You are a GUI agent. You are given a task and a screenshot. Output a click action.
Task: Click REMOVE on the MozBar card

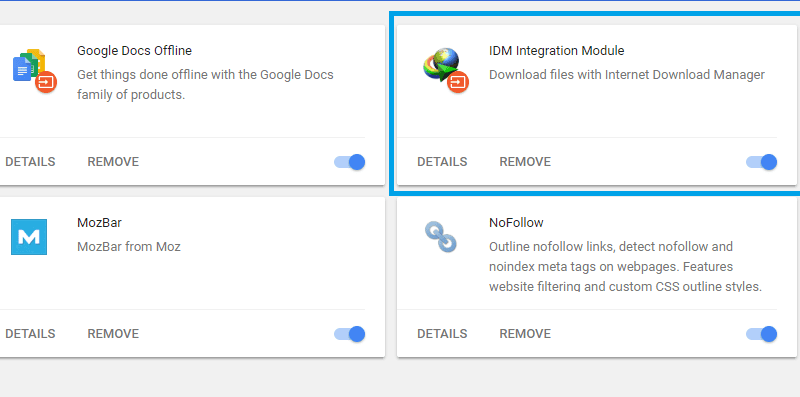click(113, 334)
